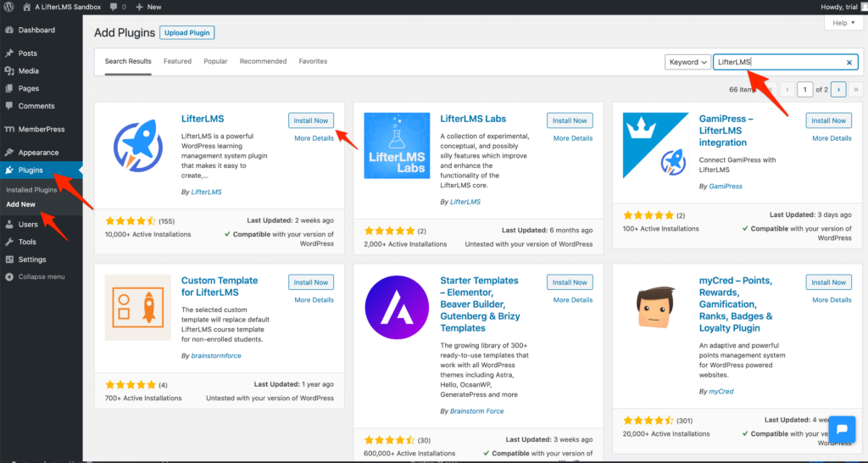The width and height of the screenshot is (868, 463).
Task: Install GamiPress LifterLMS integration plugin
Action: click(829, 120)
